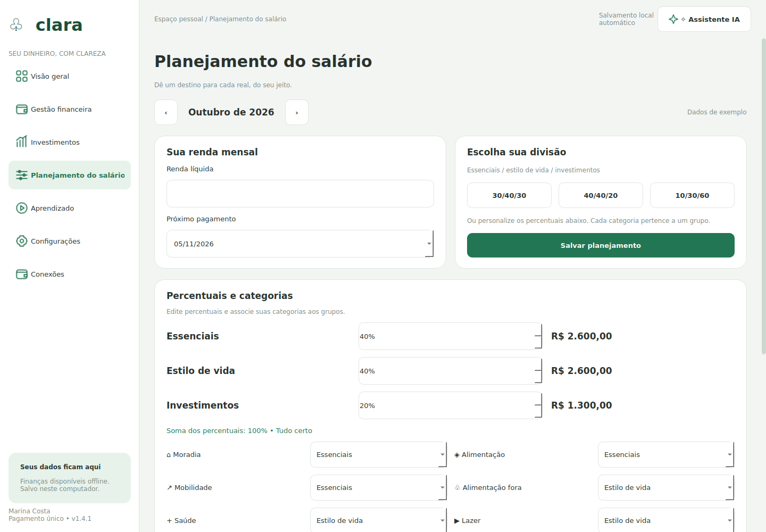
Task: Open the Moradia group dropdown
Action: pos(378,455)
